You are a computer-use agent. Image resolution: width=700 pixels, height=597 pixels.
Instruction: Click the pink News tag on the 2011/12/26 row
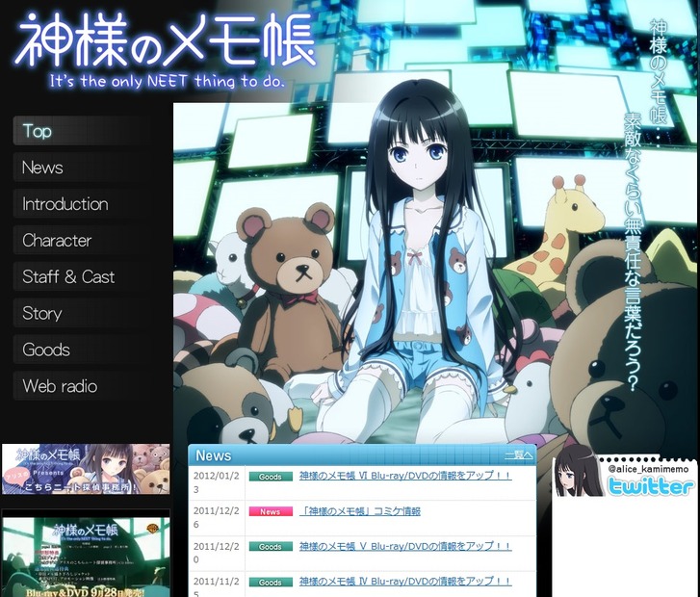[x=271, y=511]
